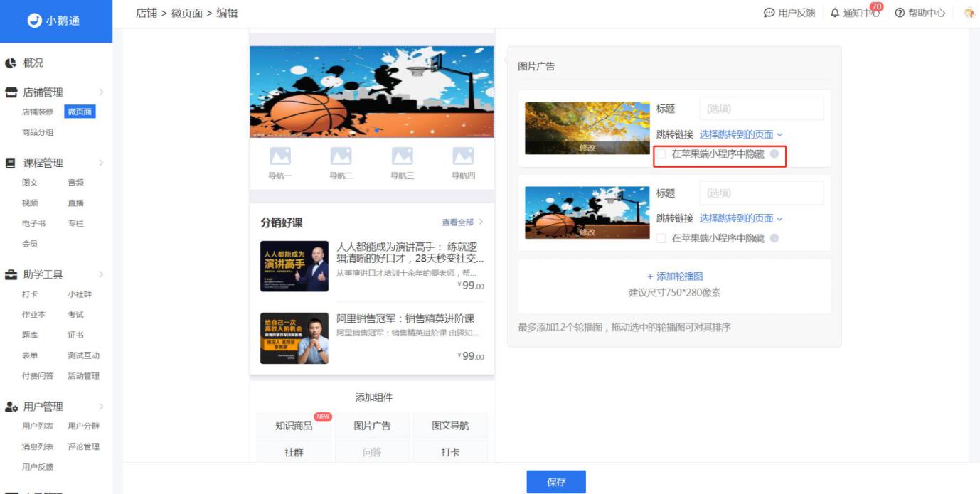Click the 助学工具 briefcase icon in the sidebar
This screenshot has height=494, width=980.
click(x=11, y=274)
